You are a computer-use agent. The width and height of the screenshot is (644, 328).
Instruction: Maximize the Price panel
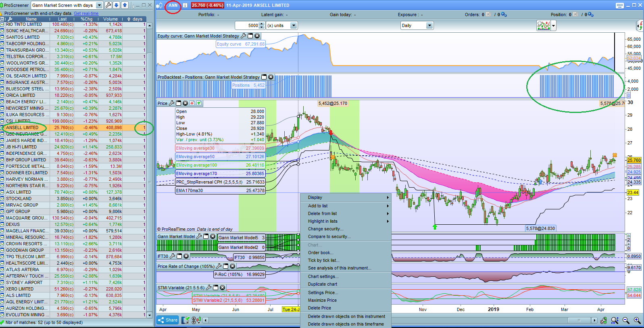179,103
